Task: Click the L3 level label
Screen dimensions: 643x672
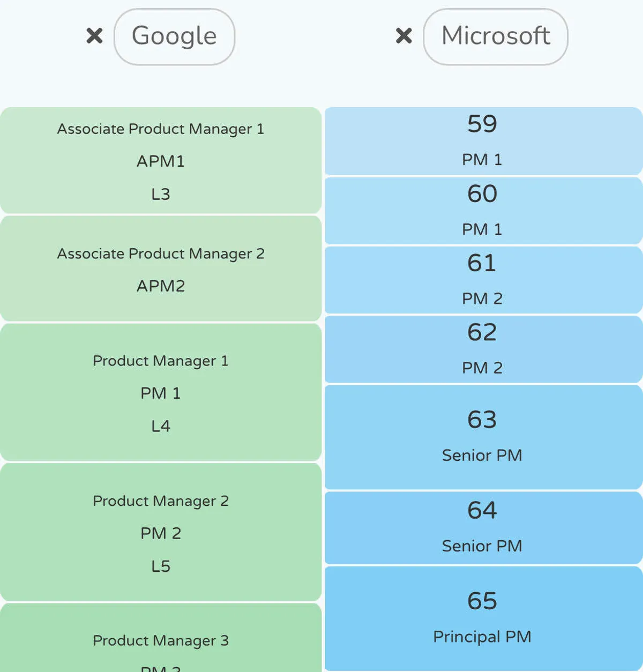Action: pyautogui.click(x=161, y=194)
